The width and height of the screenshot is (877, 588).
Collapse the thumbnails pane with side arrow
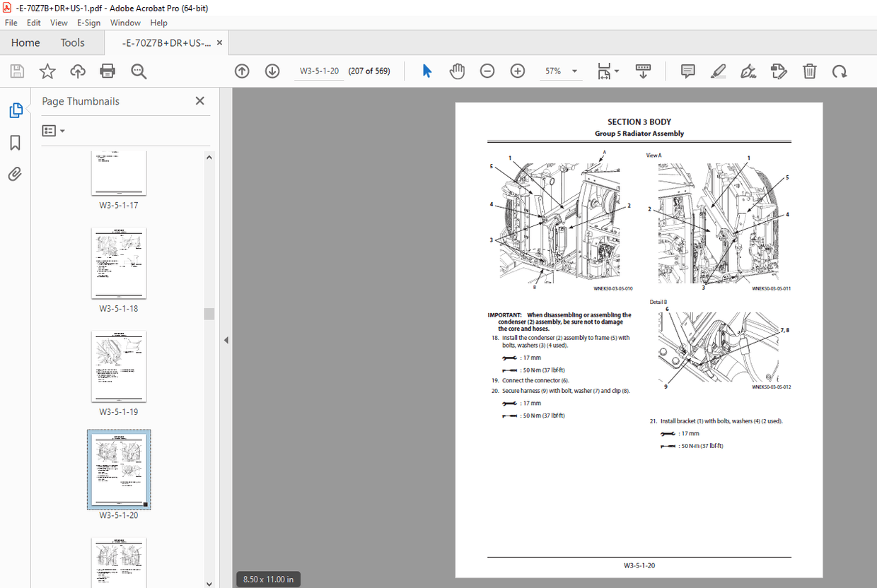(226, 340)
